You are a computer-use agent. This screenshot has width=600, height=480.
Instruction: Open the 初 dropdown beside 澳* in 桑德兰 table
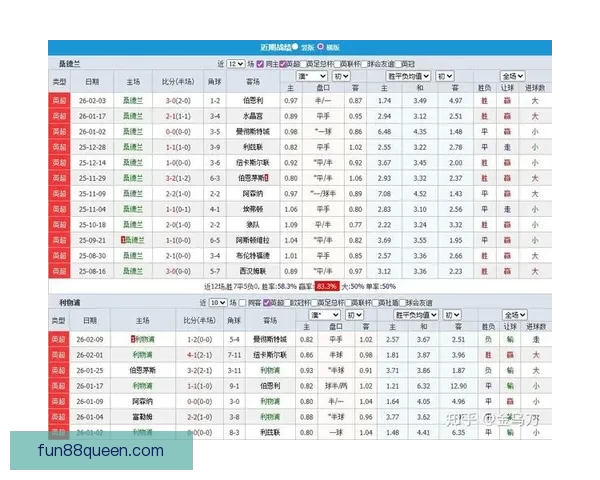pos(341,76)
